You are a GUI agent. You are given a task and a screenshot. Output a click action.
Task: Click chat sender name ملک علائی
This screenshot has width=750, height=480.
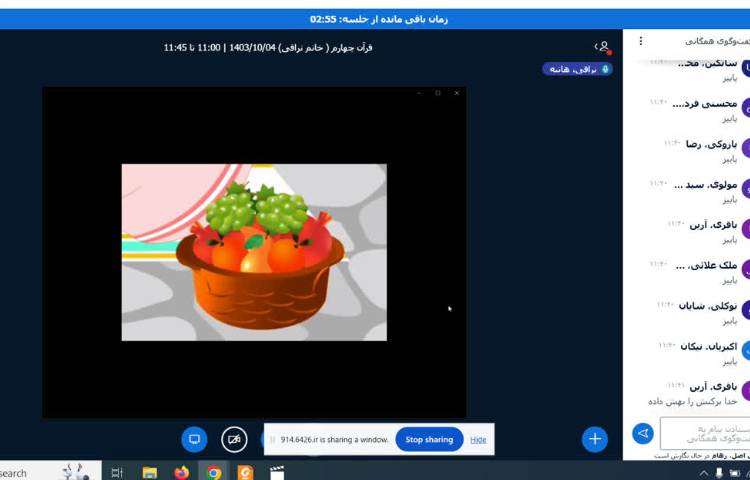point(706,266)
